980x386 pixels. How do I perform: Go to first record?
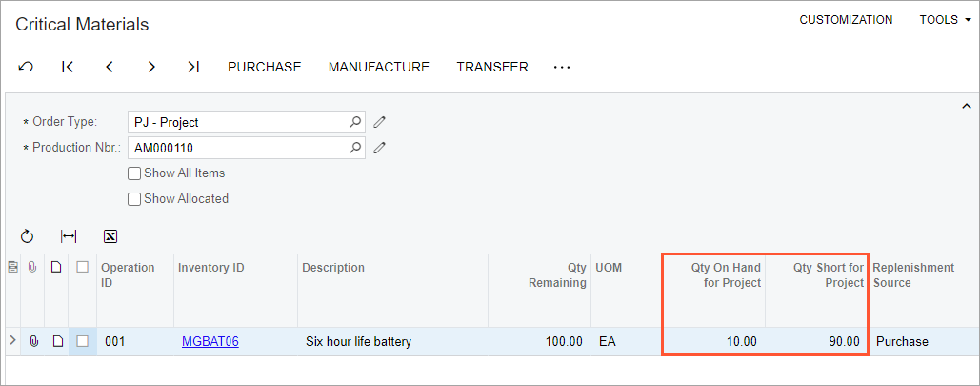pos(68,67)
